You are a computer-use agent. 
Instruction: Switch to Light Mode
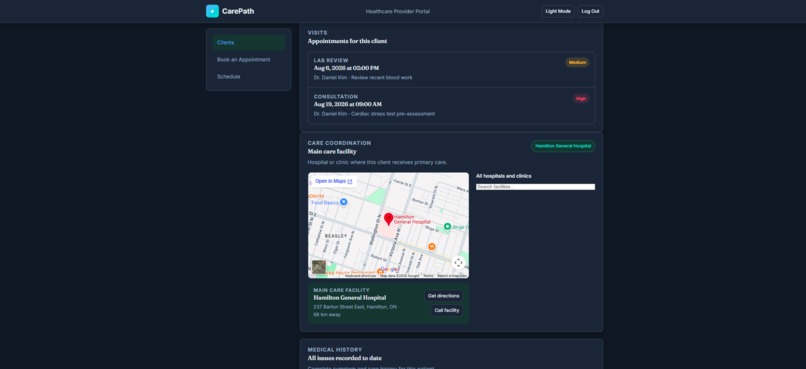(x=558, y=11)
